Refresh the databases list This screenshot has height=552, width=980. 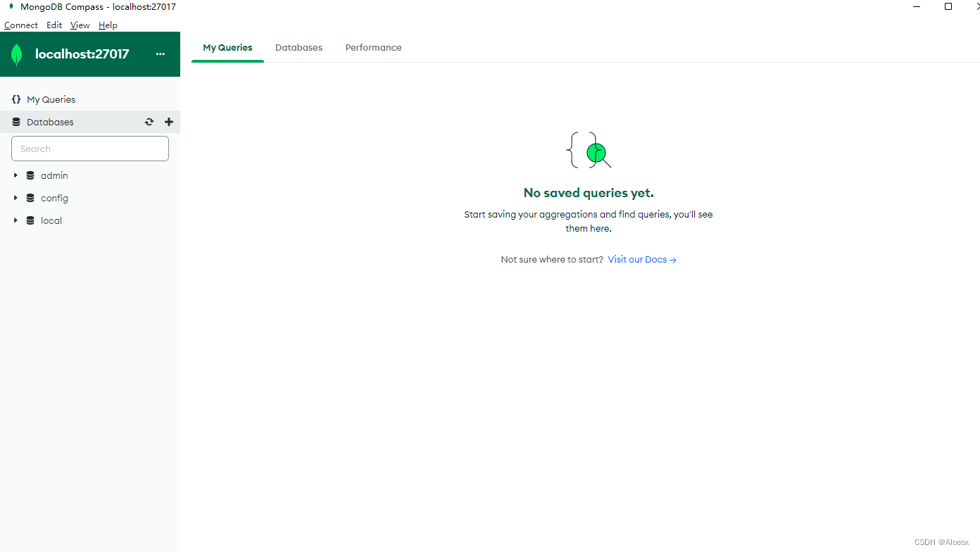149,121
